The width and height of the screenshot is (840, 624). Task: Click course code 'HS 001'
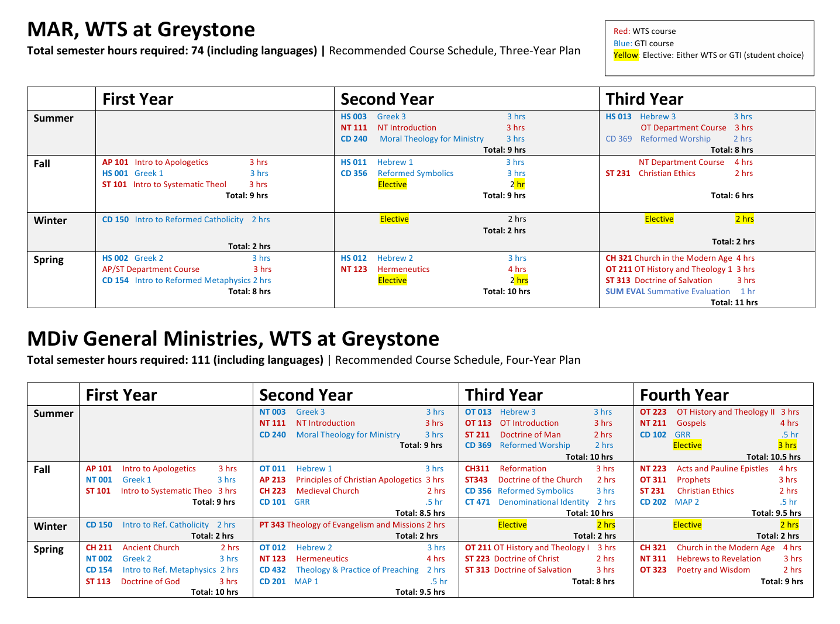tap(115, 174)
